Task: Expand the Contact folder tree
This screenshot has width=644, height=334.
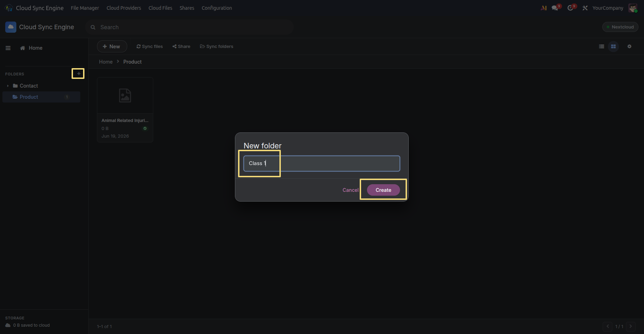Action: click(x=8, y=86)
